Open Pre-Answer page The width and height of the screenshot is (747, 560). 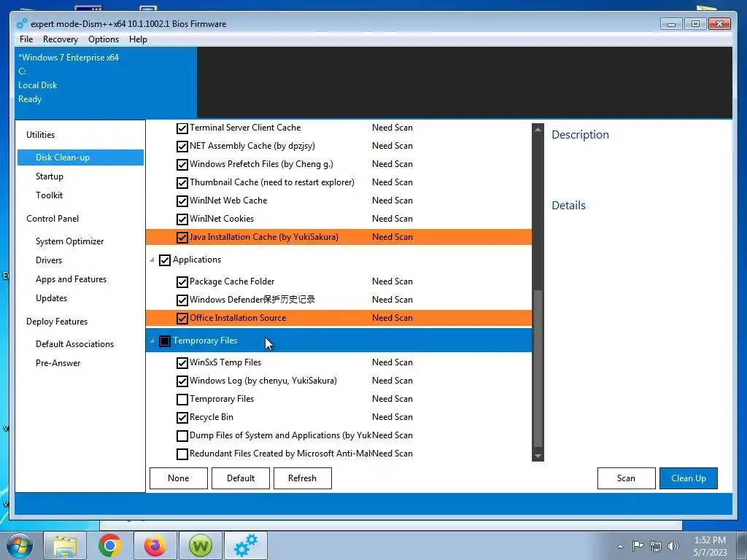point(58,363)
